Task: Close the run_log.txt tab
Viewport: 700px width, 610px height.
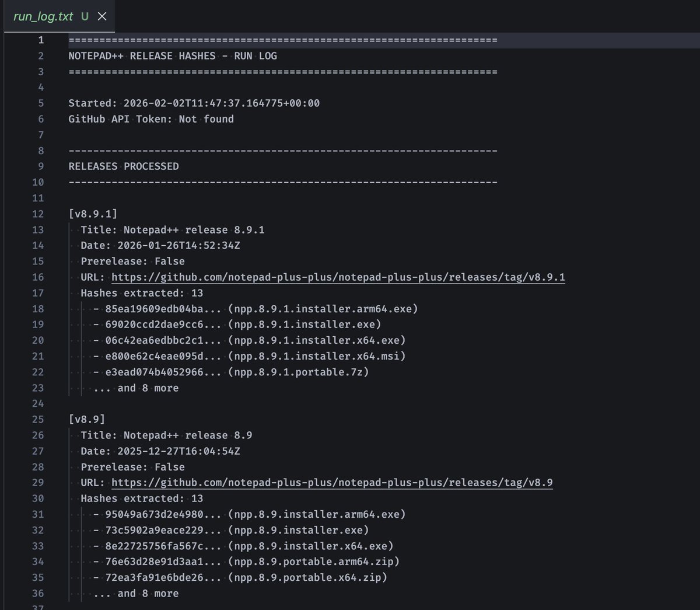Action: click(102, 16)
